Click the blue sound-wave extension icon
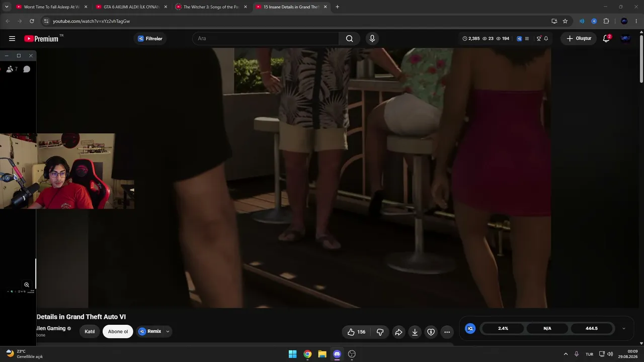Viewport: 644px width, 362px height. point(582,21)
